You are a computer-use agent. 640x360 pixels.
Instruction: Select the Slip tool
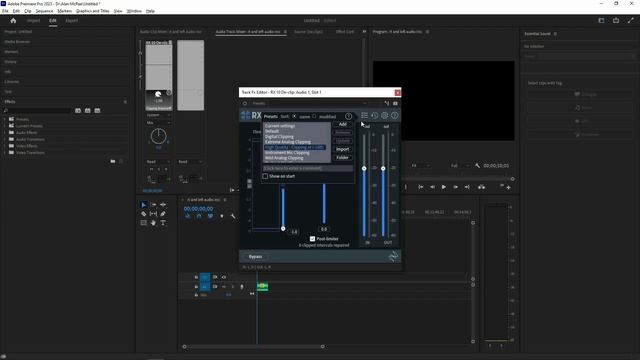click(x=153, y=214)
